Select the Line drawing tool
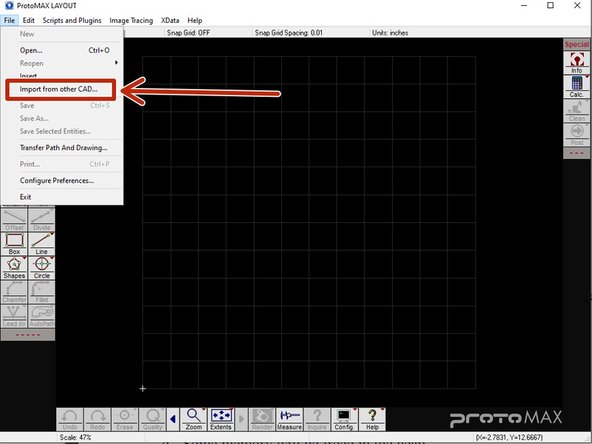This screenshot has width=592, height=444. pos(42,244)
